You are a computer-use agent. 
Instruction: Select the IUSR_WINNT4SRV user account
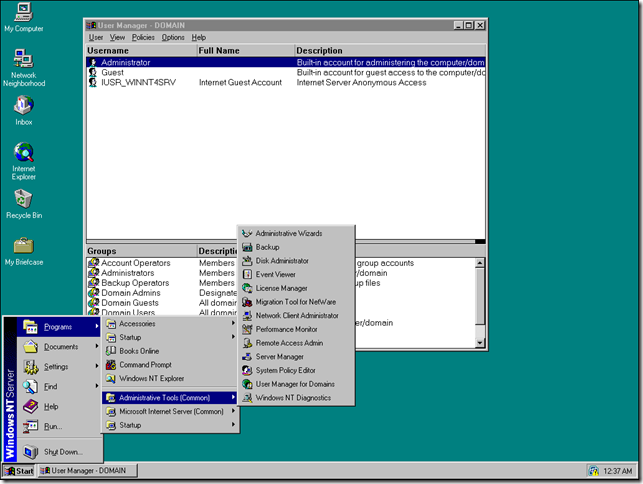[x=286, y=82]
